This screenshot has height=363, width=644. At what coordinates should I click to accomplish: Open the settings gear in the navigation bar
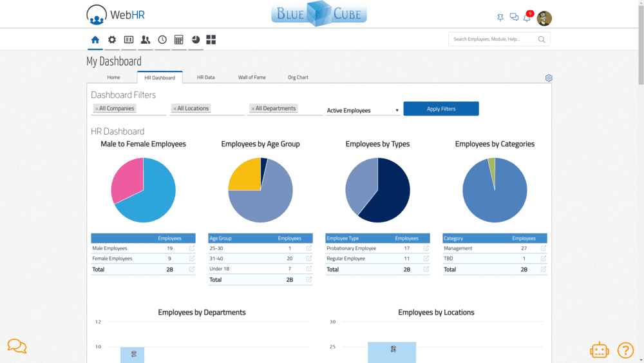(x=111, y=40)
